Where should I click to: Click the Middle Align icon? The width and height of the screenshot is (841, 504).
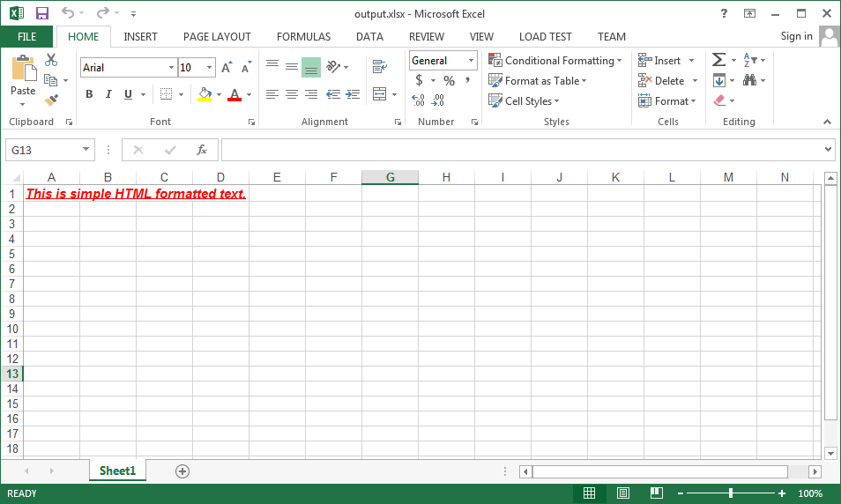click(292, 67)
